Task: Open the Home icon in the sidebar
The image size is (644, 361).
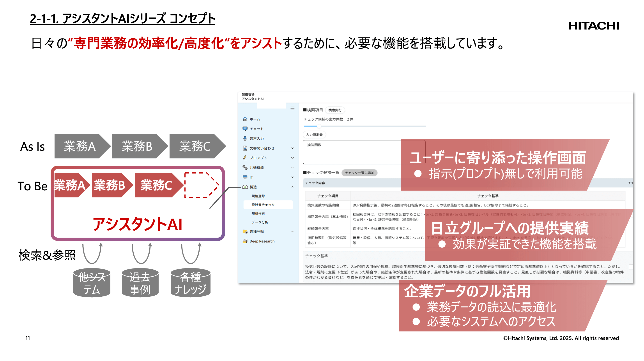Action: 245,119
